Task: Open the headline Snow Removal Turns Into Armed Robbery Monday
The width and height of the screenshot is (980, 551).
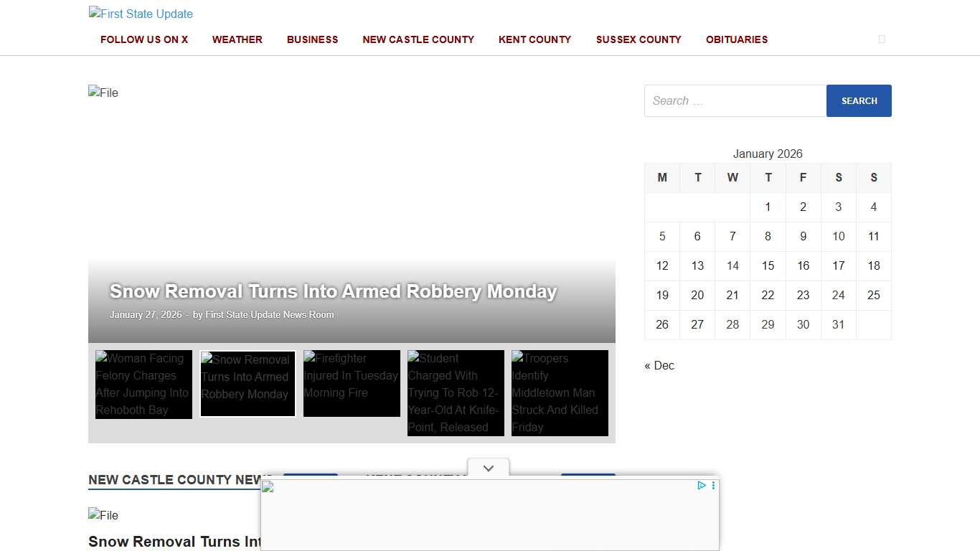Action: (333, 291)
